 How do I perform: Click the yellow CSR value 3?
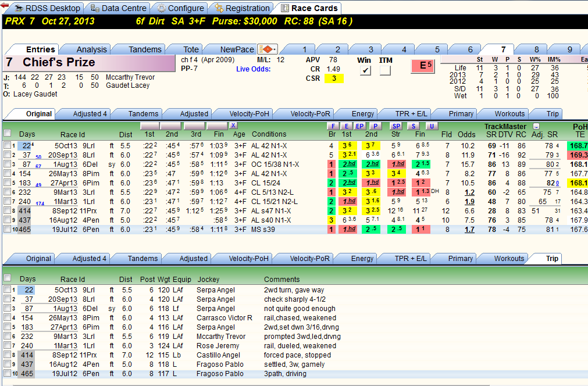click(334, 78)
